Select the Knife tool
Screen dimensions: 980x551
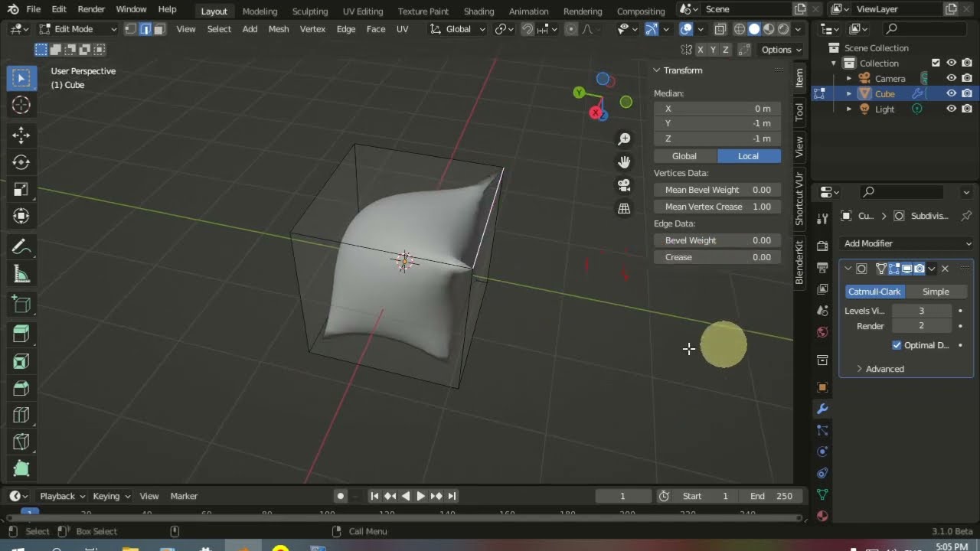click(21, 442)
